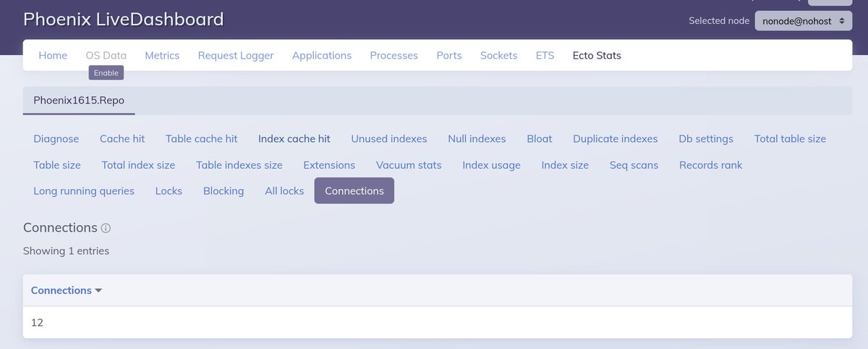
Task: Show the Cache hit stats
Action: point(122,138)
